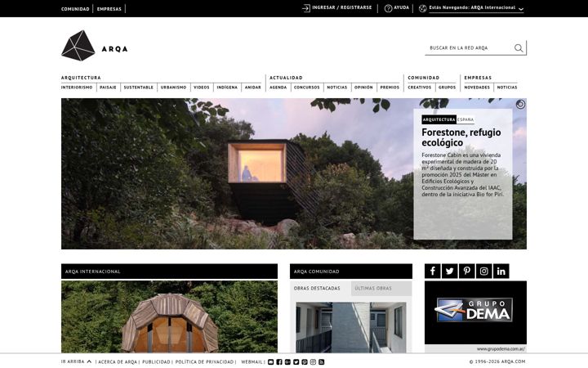Open the Pinterest page from sidebar square

[467, 272]
